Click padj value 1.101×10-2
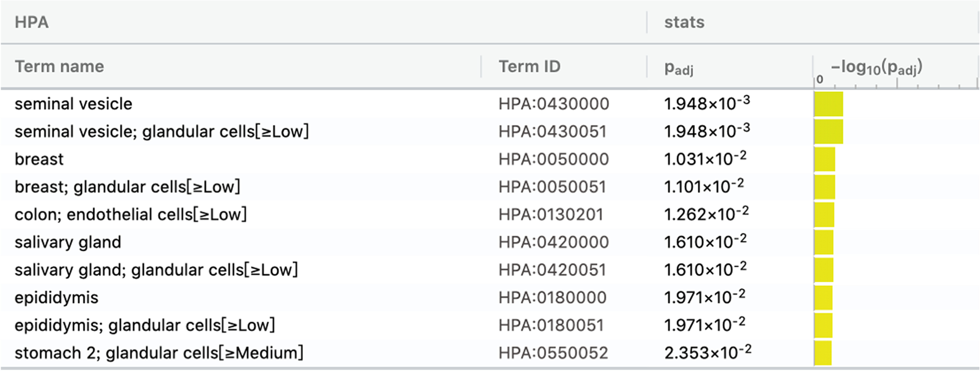This screenshot has width=980, height=371. pos(704,186)
